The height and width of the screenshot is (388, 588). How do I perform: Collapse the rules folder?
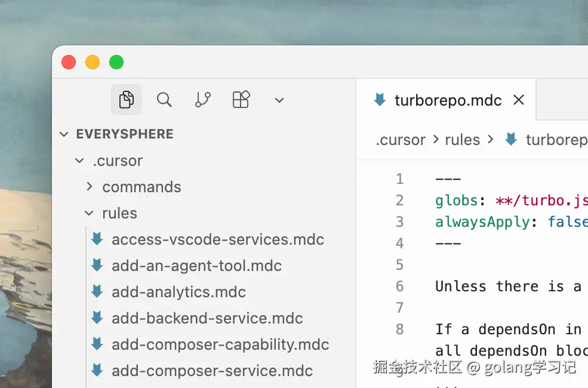point(90,213)
